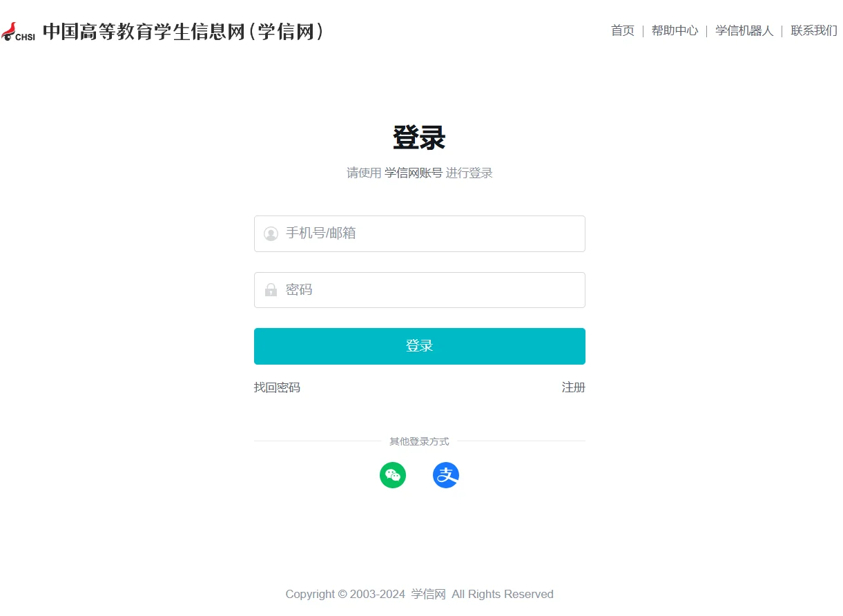
Task: Click the 学信网账号 text in the subtitle
Action: [x=414, y=173]
